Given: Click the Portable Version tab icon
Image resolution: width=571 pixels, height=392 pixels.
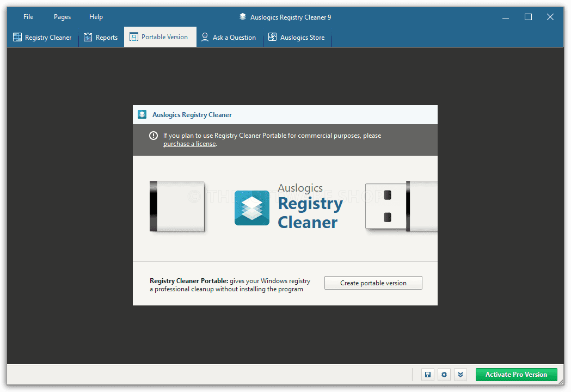Looking at the screenshot, I should point(134,37).
